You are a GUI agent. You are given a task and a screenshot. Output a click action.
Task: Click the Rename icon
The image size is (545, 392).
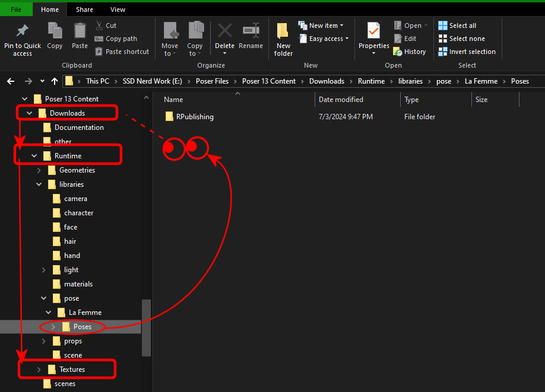(251, 31)
